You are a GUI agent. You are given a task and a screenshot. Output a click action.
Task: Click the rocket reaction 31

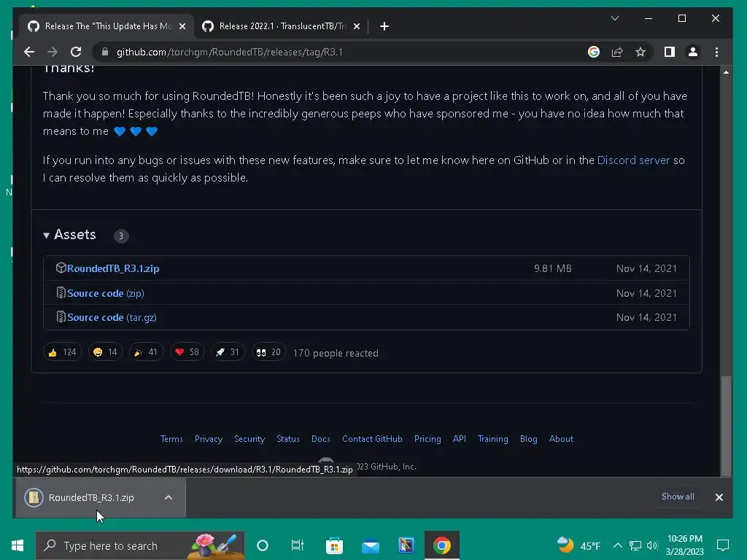[x=228, y=352]
